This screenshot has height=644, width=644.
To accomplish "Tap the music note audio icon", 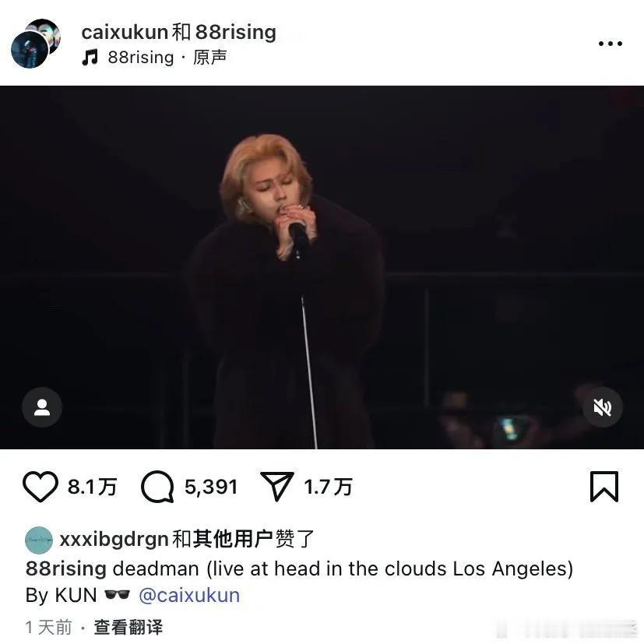I will pos(90,58).
